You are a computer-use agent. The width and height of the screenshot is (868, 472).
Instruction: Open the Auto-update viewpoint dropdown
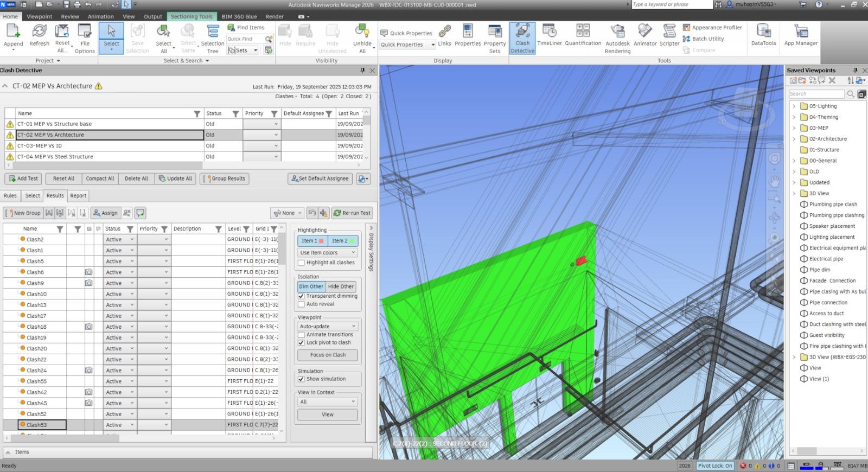(328, 327)
